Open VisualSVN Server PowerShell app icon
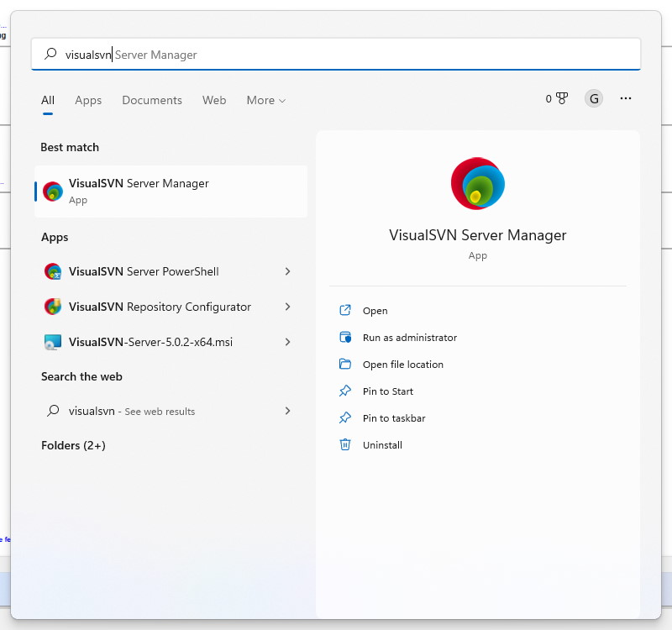 tap(53, 272)
